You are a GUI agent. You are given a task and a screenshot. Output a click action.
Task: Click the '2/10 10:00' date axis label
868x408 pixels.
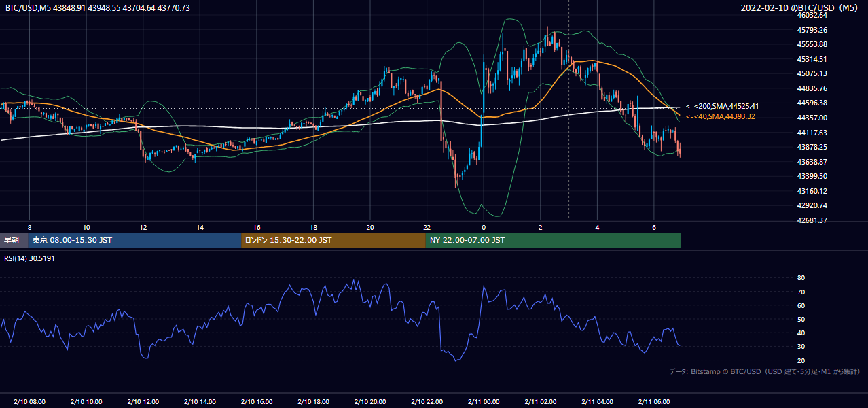86,401
